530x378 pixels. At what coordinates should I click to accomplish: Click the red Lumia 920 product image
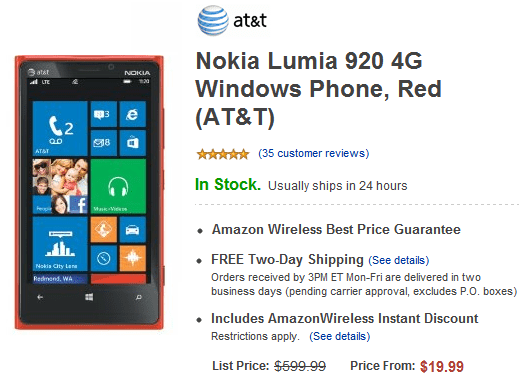point(90,192)
